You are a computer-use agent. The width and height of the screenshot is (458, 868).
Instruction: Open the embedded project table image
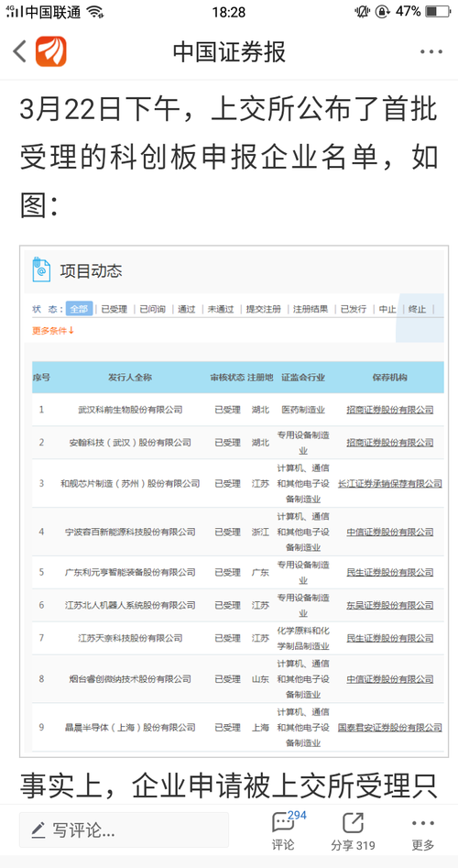coord(234,501)
